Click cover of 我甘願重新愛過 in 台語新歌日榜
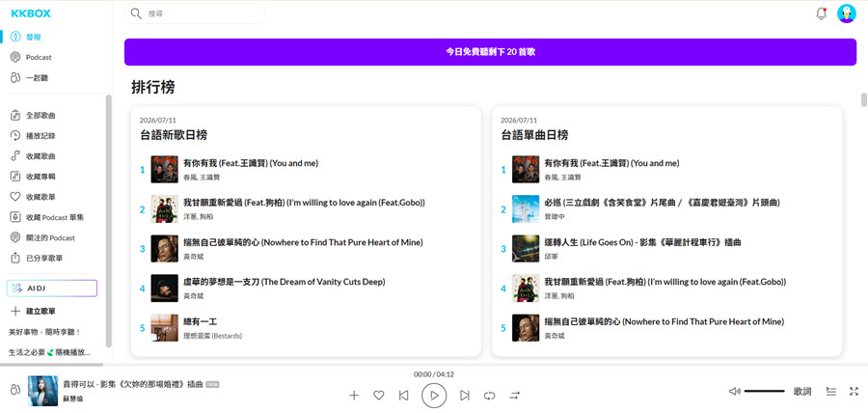This screenshot has width=868, height=413. click(164, 208)
